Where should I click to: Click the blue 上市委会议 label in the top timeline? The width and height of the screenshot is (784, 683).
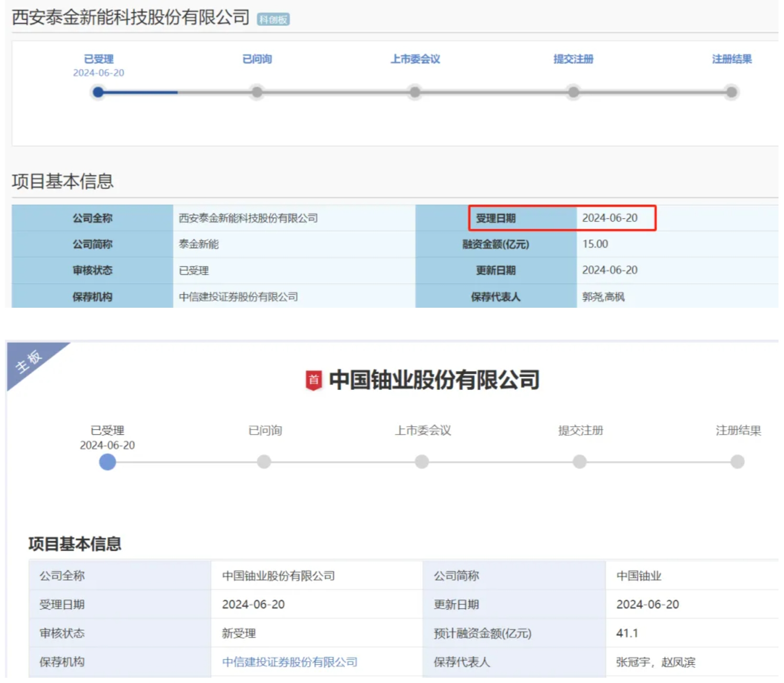click(416, 59)
